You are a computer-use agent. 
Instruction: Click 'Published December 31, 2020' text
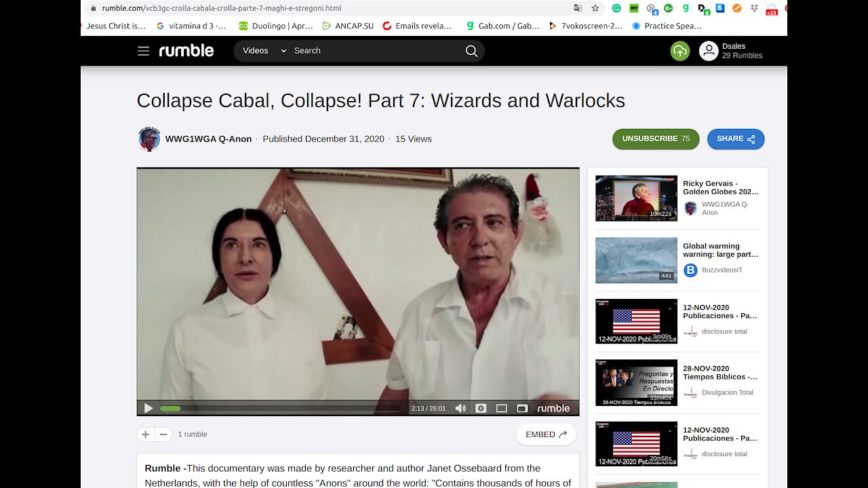click(323, 139)
